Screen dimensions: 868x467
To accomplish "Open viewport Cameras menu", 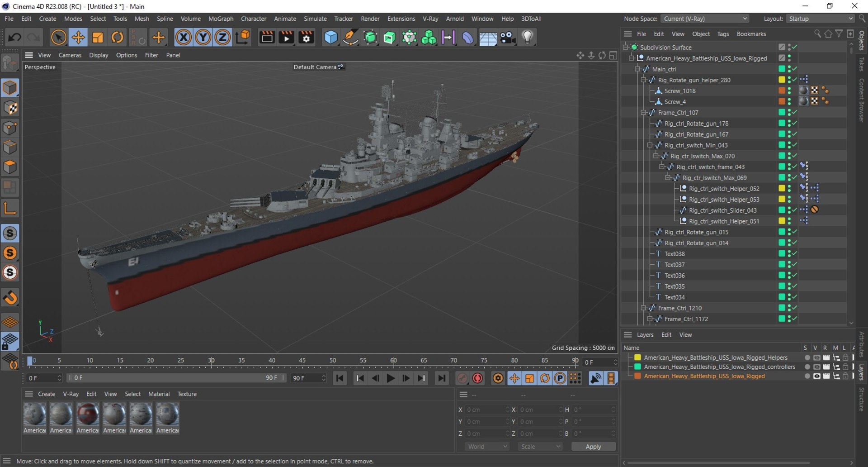I will pyautogui.click(x=70, y=55).
